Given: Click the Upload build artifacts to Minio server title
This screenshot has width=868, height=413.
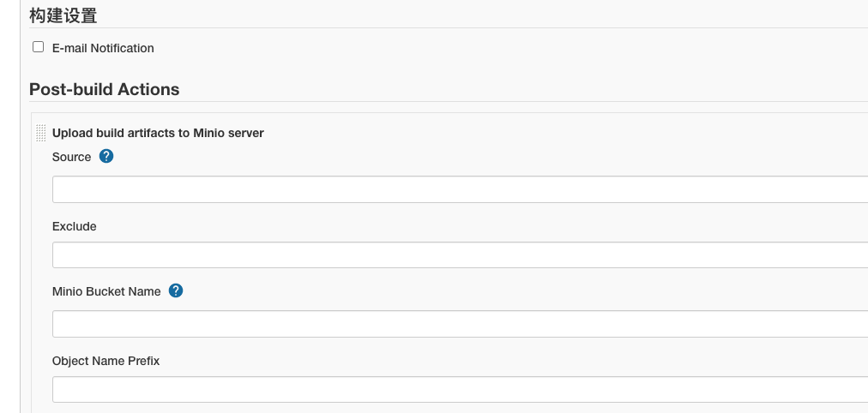Looking at the screenshot, I should (158, 133).
